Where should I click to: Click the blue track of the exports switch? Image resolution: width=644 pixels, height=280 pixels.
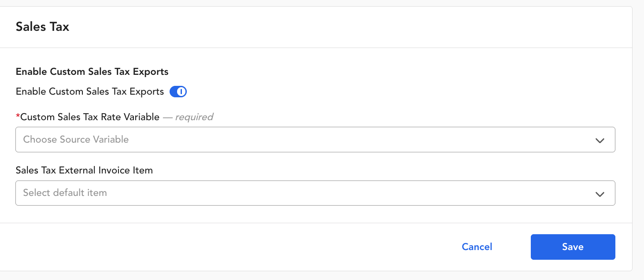click(x=174, y=92)
